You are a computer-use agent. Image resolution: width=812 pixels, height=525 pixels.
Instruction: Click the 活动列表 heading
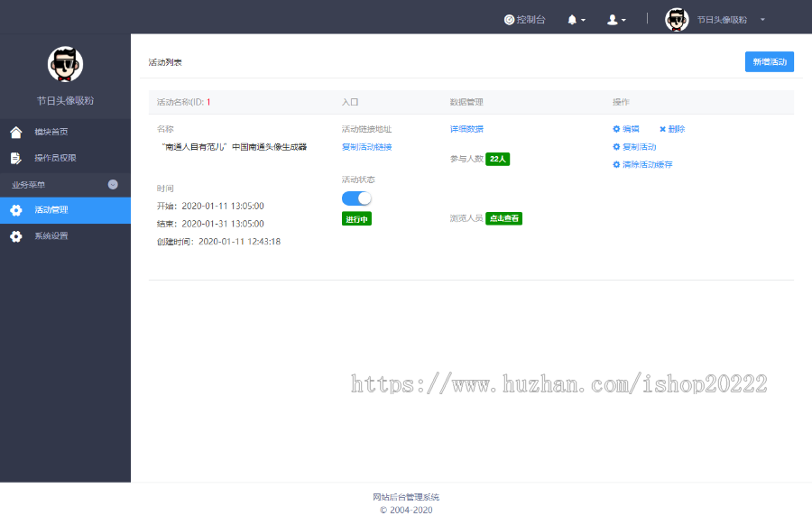pos(165,62)
